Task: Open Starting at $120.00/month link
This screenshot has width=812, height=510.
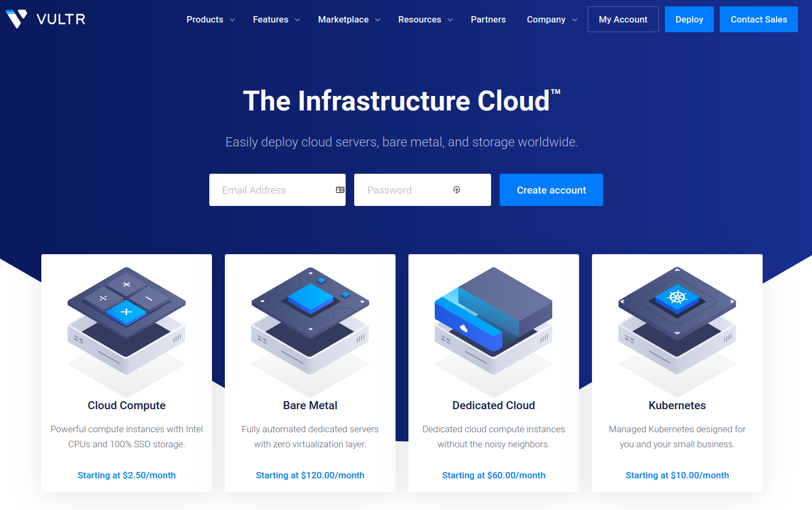Action: [x=310, y=475]
